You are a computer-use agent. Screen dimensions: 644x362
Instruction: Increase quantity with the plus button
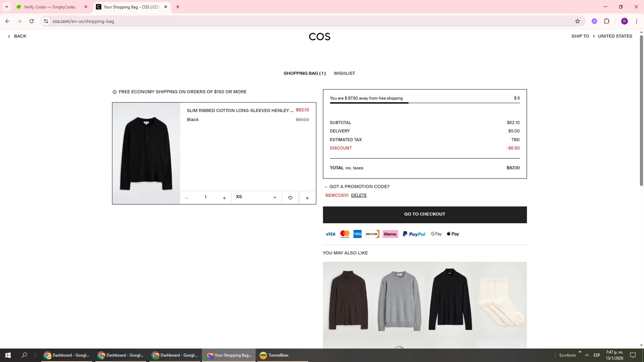point(224,198)
